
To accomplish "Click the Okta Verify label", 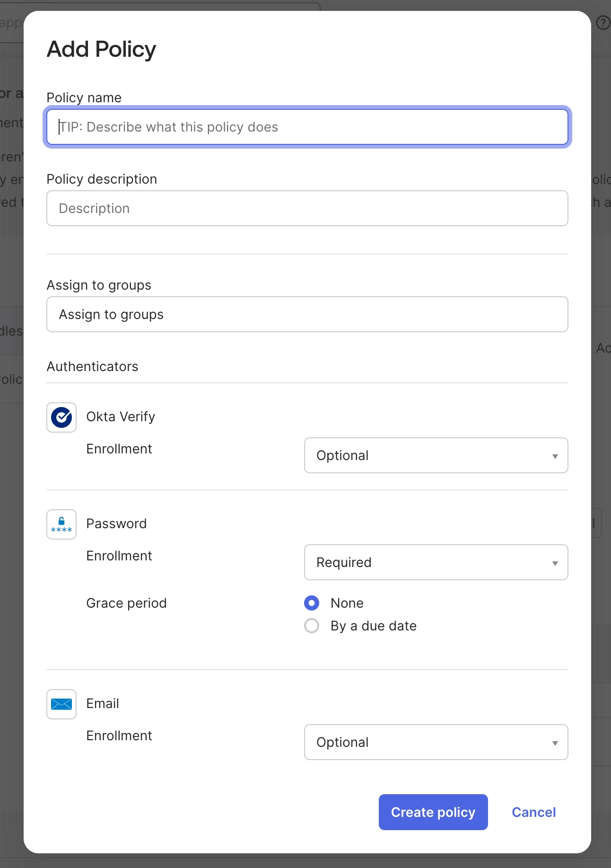I will pos(121,416).
